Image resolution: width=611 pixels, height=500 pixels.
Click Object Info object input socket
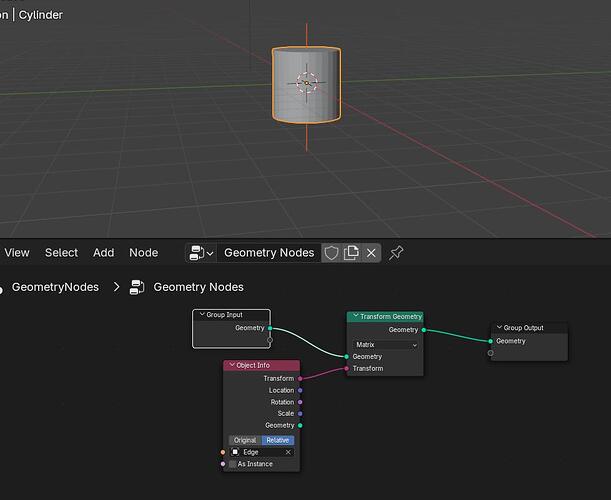[223, 452]
